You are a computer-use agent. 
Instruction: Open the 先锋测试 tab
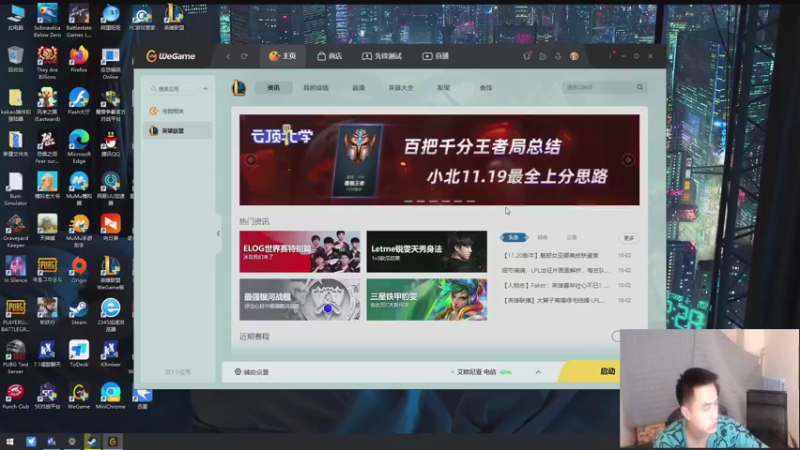pyautogui.click(x=382, y=56)
